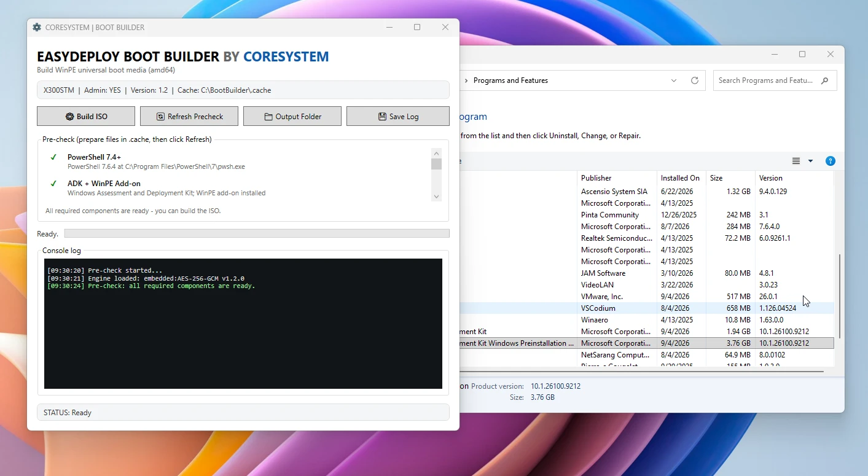Click inside the console log area

243,324
